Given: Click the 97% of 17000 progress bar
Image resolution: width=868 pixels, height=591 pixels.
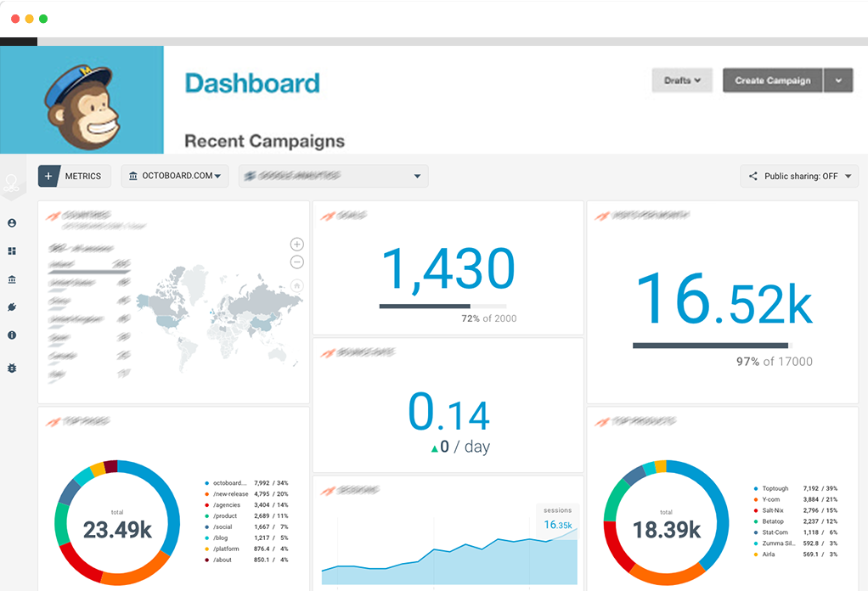Looking at the screenshot, I should pos(713,346).
